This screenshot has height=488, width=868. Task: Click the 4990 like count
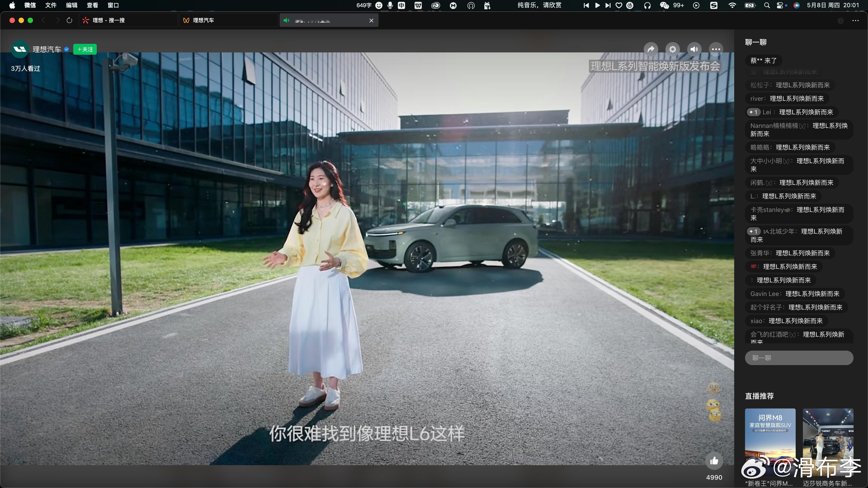714,478
